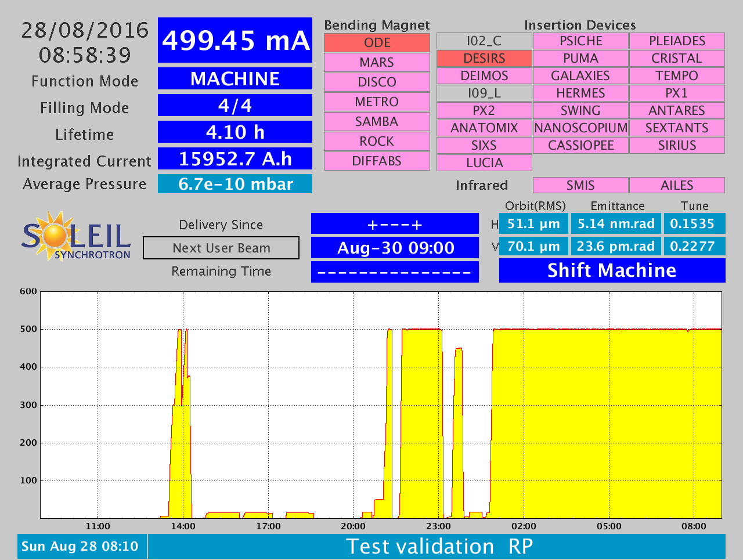Screen dimensions: 743x560
Task: Click the 08:00 tick on chart axis
Action: [x=694, y=526]
